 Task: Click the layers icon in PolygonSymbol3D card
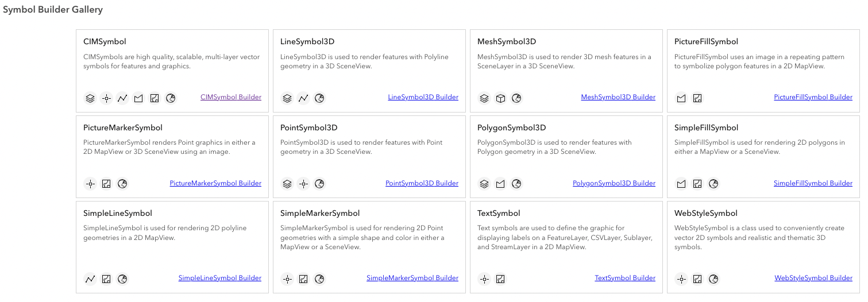484,184
